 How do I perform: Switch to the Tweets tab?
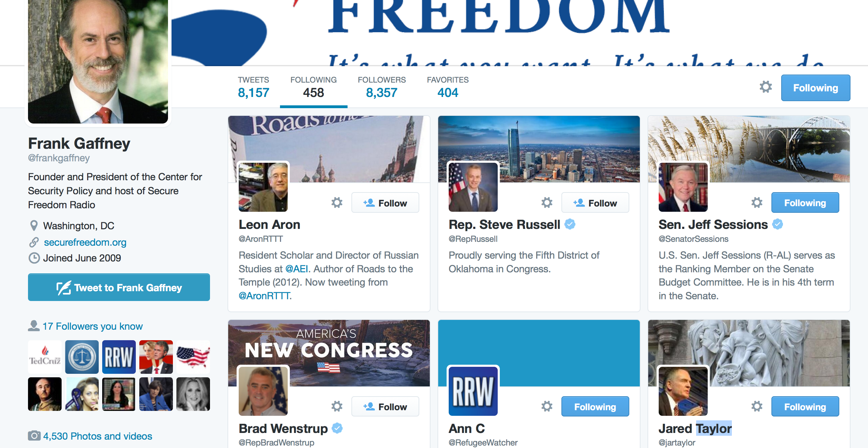pos(253,87)
